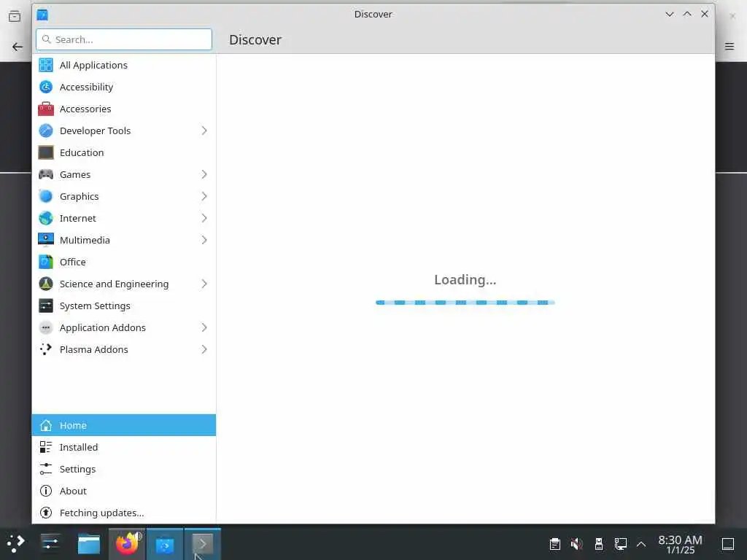Click the Settings sliders icon in sidebar
The height and width of the screenshot is (560, 747).
[x=46, y=469]
